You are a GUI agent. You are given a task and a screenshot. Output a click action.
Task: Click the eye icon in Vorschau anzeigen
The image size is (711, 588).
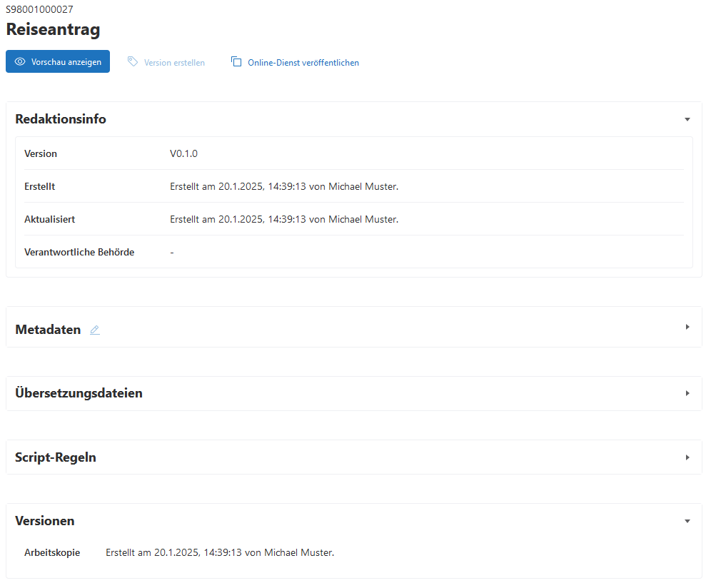click(20, 62)
